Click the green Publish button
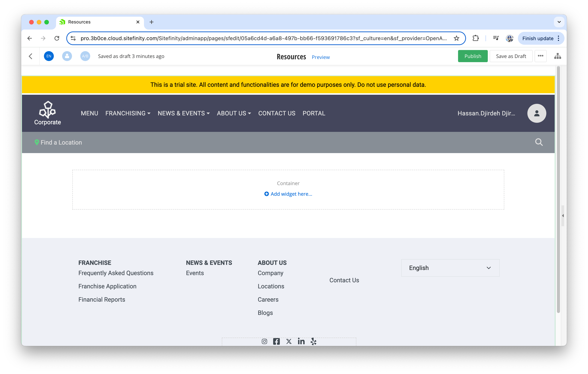Screen dimensions: 588x374 point(472,56)
